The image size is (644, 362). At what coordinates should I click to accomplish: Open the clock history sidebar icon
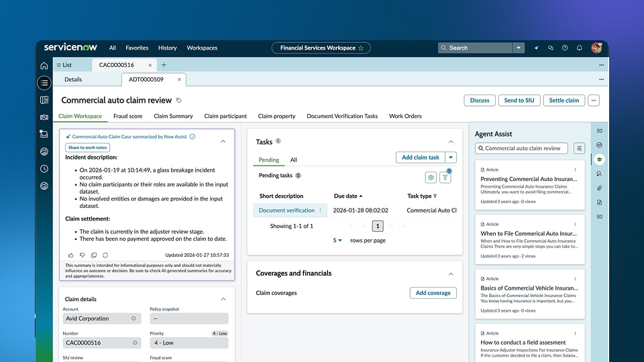coord(44,169)
